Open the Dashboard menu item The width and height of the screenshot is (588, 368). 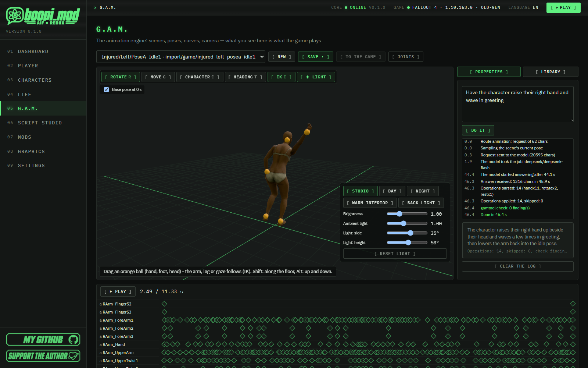click(43, 52)
